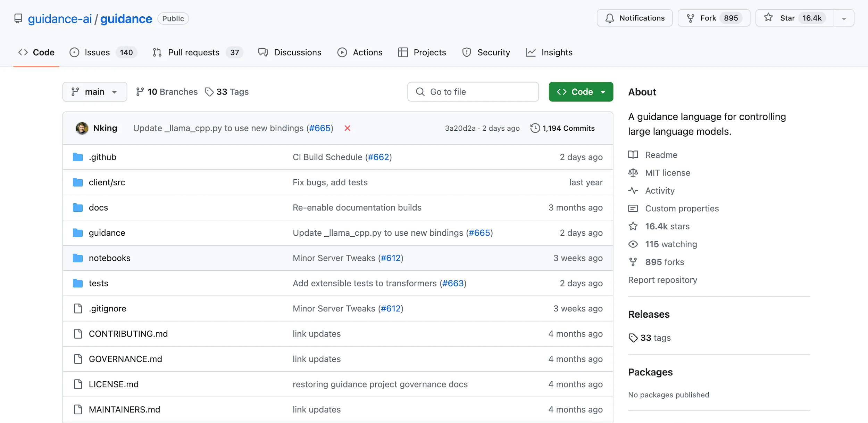868x423 pixels.
Task: Click the Custom properties note icon
Action: pyautogui.click(x=633, y=209)
